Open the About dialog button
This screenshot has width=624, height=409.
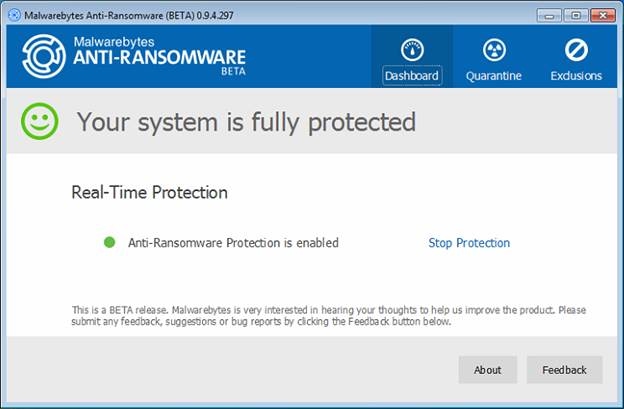coord(488,370)
